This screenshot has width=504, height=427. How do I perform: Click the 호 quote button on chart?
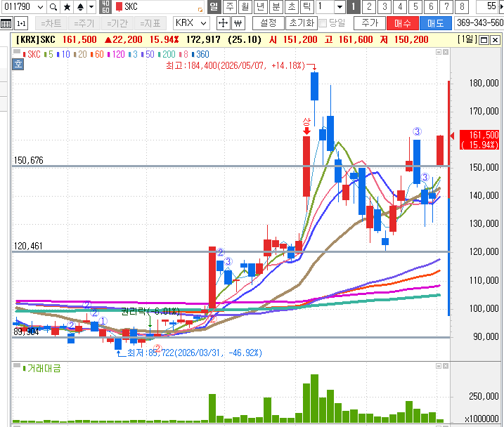point(18,64)
